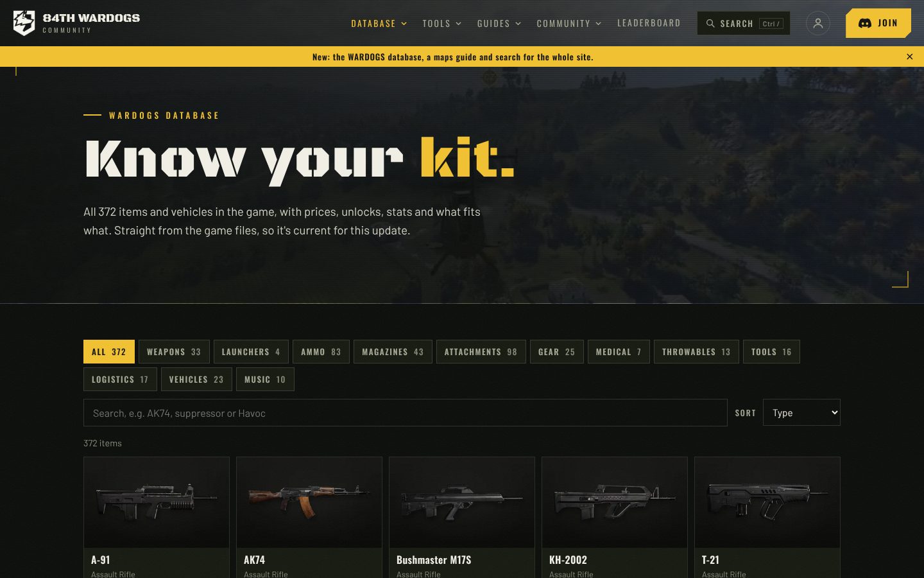Filter by Magazines 43
This screenshot has height=578, width=924.
[393, 351]
